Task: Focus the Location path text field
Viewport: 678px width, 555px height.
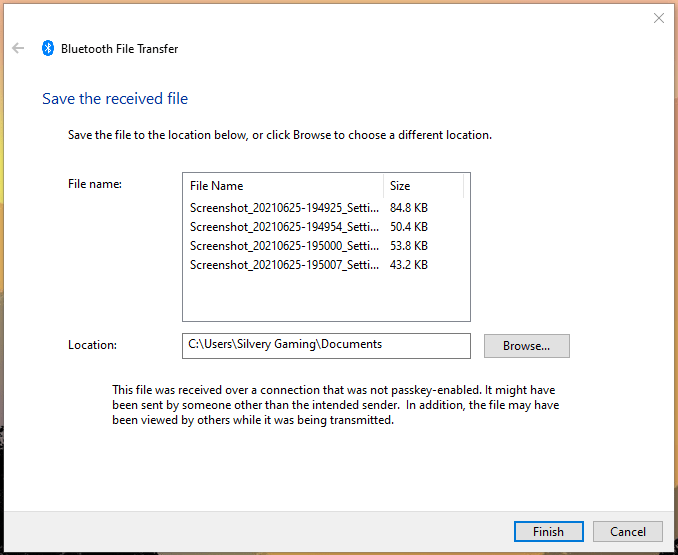Action: 326,345
